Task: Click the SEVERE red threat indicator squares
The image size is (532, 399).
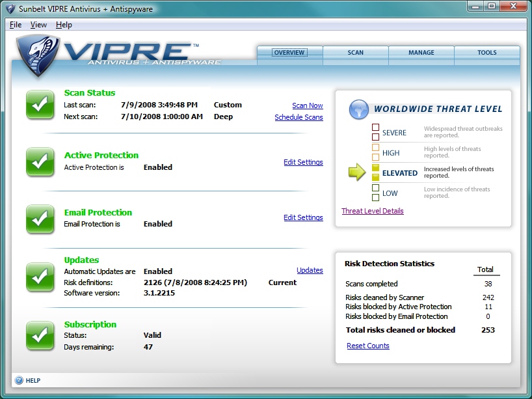Action: tap(376, 132)
